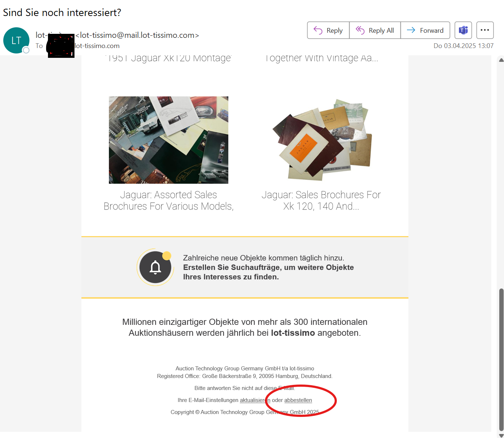The height and width of the screenshot is (438, 504).
Task: Open the abbestellen unsubscribe link
Action: click(298, 400)
